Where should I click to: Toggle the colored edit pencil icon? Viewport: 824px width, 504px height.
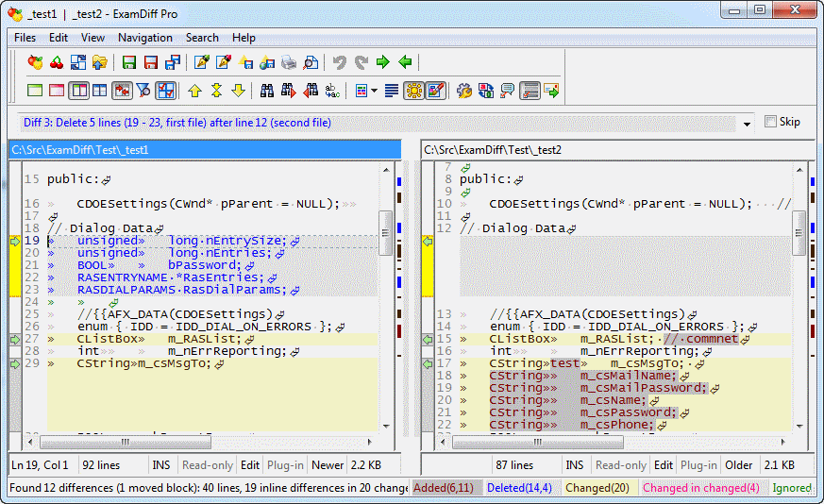(436, 91)
